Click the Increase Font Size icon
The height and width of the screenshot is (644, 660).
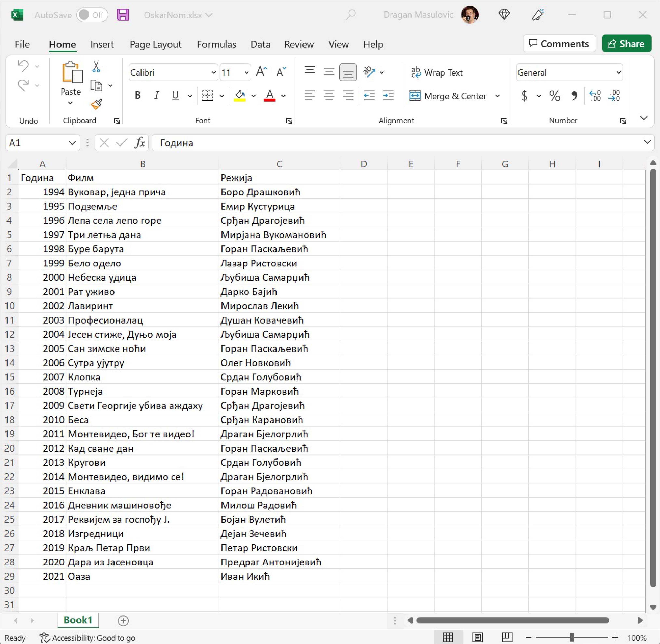(261, 72)
